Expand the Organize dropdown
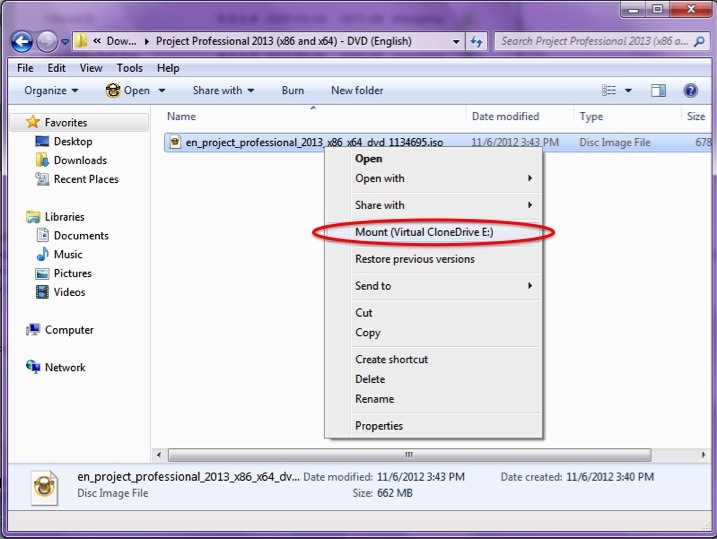 coord(51,90)
